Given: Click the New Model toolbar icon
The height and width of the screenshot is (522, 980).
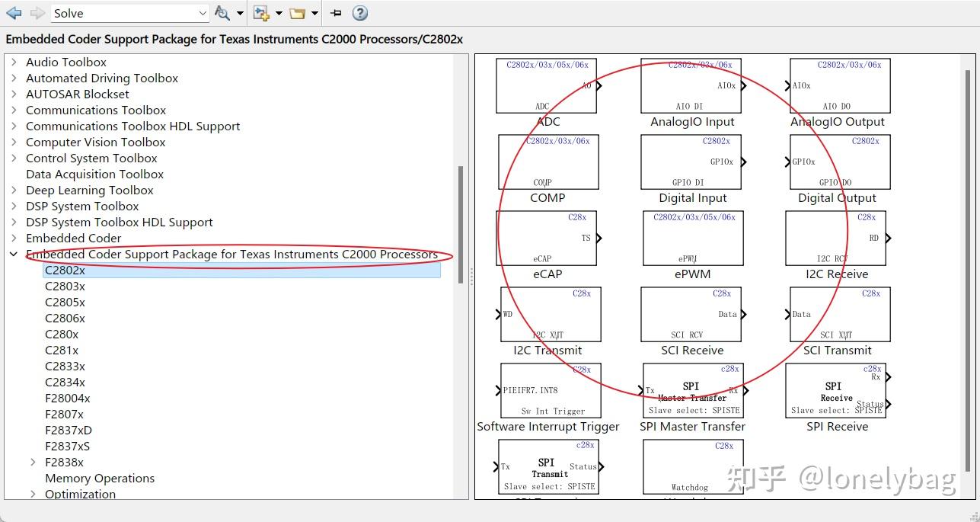Looking at the screenshot, I should click(x=260, y=13).
